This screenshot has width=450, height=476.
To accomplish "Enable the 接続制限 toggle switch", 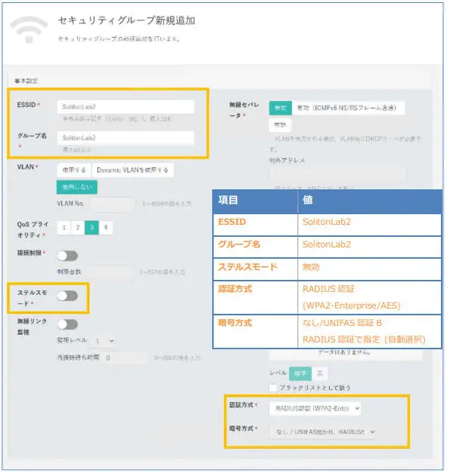I will (x=67, y=256).
